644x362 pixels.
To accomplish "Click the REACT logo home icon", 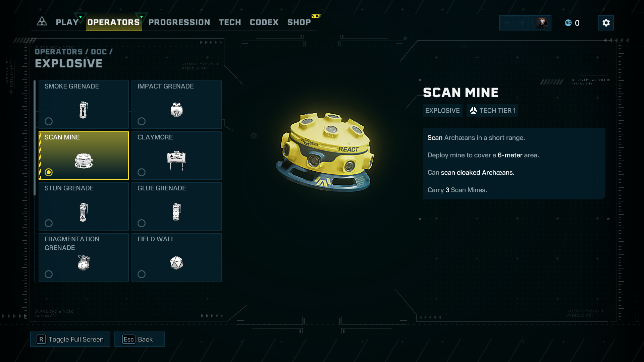I will 42,21.
